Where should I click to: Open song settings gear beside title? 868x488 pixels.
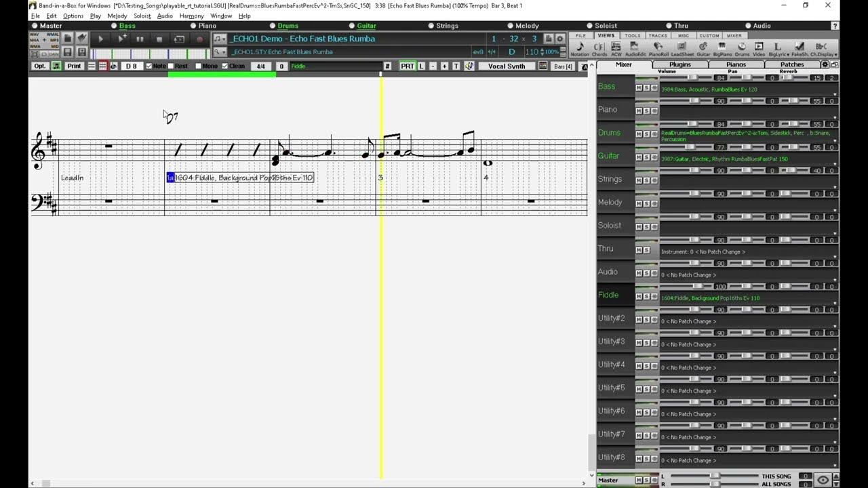[x=560, y=39]
